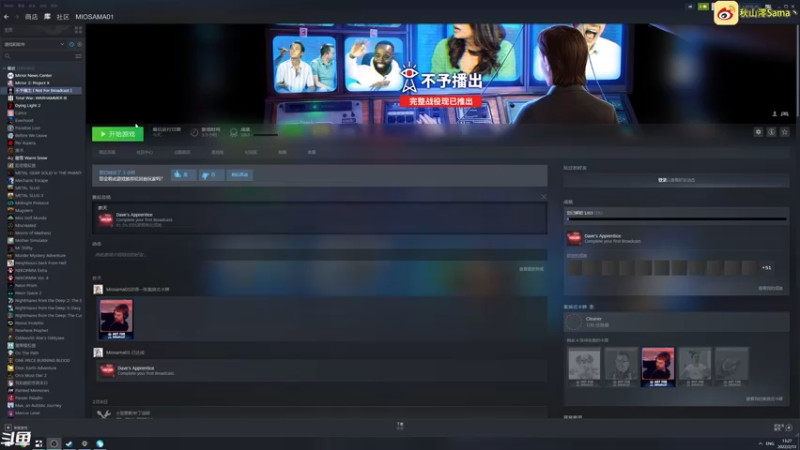Click controller support icon on banner
Image resolution: width=800 pixels, height=450 pixels.
coord(785,114)
